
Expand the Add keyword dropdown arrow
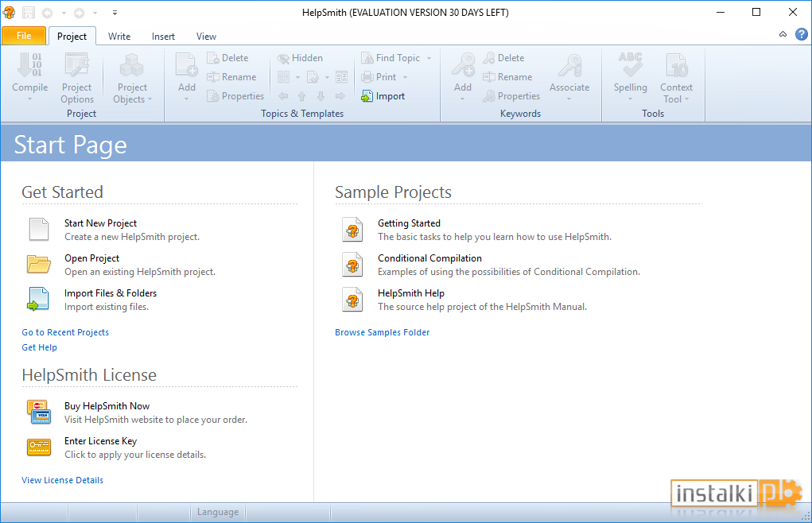tap(462, 99)
